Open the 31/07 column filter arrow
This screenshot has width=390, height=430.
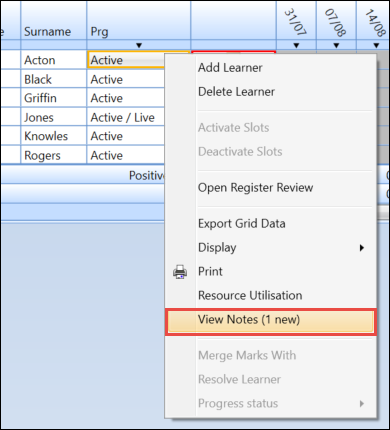coord(296,45)
